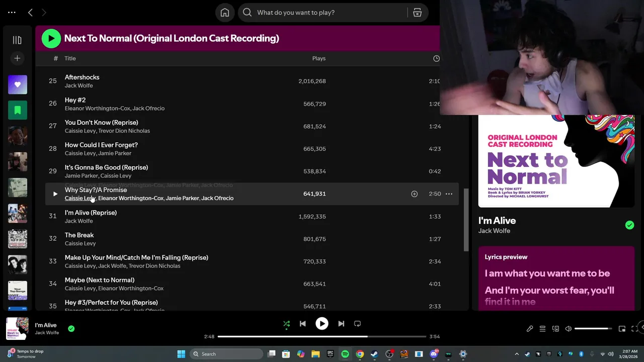Image resolution: width=644 pixels, height=362 pixels.
Task: Open 'I'm Alive' title in the Now Playing panel
Action: click(x=497, y=220)
